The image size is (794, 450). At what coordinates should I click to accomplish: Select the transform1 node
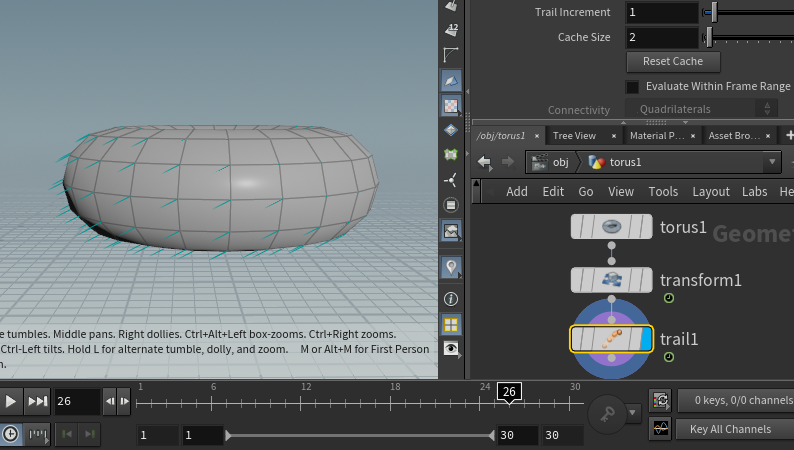[x=612, y=280]
